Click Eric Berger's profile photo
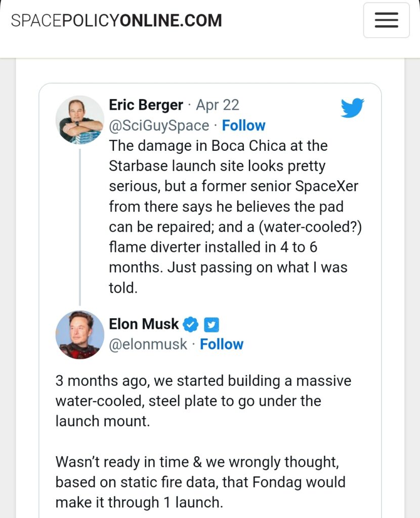The width and height of the screenshot is (420, 518). [x=79, y=120]
